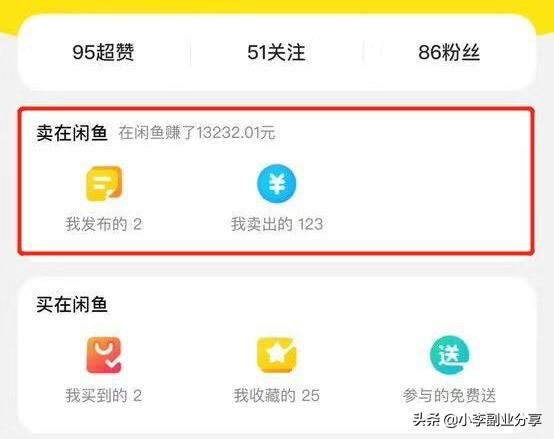Tap the divider between 51关注 and 86粉丝
Viewport: 554px width, 439px height.
click(363, 53)
